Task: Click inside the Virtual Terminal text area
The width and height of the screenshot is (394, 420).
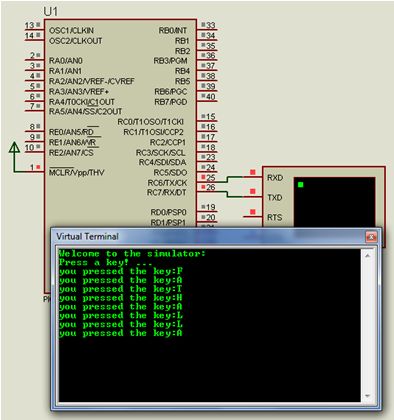Action: tap(210, 326)
